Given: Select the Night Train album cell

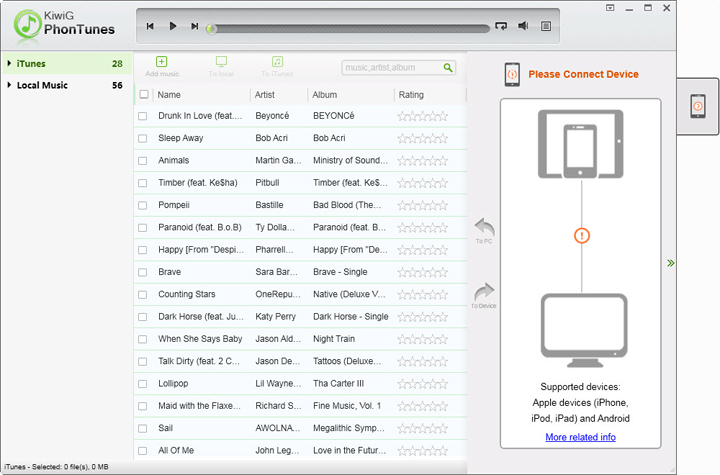Looking at the screenshot, I should click(334, 339).
